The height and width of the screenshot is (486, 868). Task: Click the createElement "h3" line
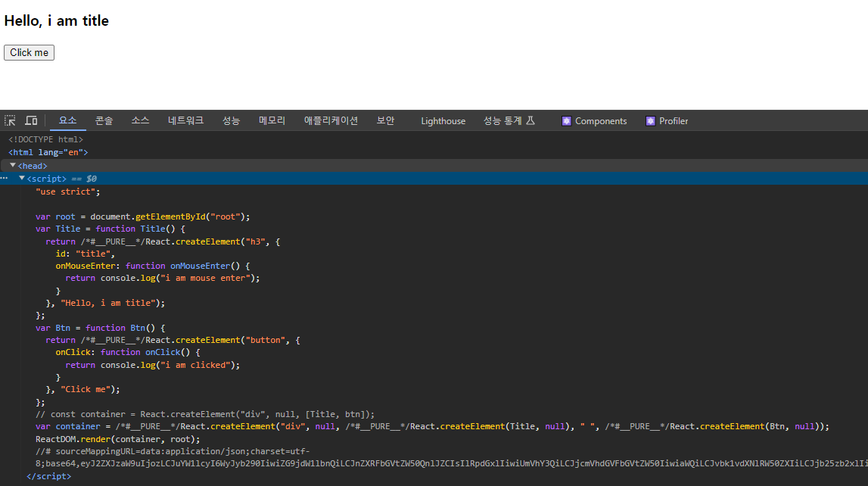click(x=163, y=241)
